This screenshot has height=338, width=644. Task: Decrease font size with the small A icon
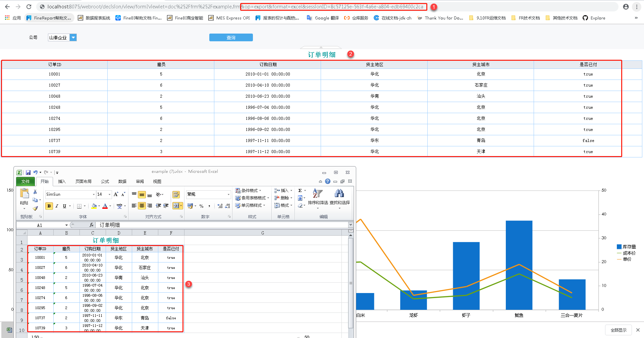pos(123,194)
